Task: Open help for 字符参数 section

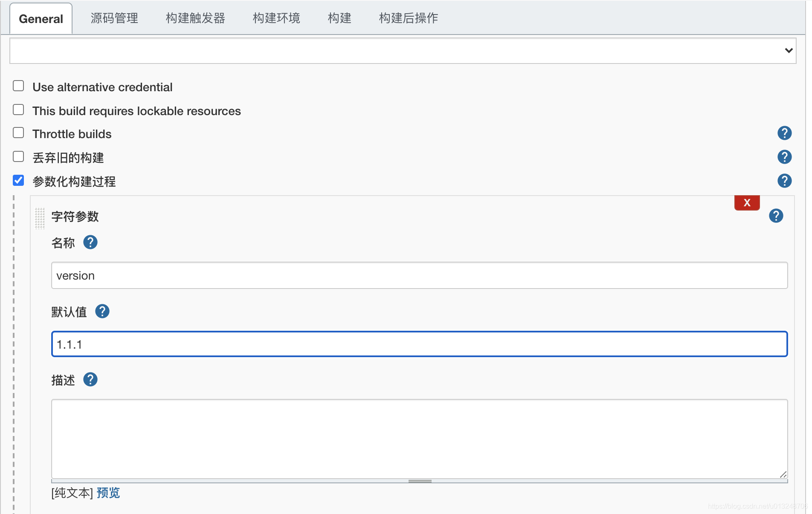Action: pyautogui.click(x=776, y=216)
